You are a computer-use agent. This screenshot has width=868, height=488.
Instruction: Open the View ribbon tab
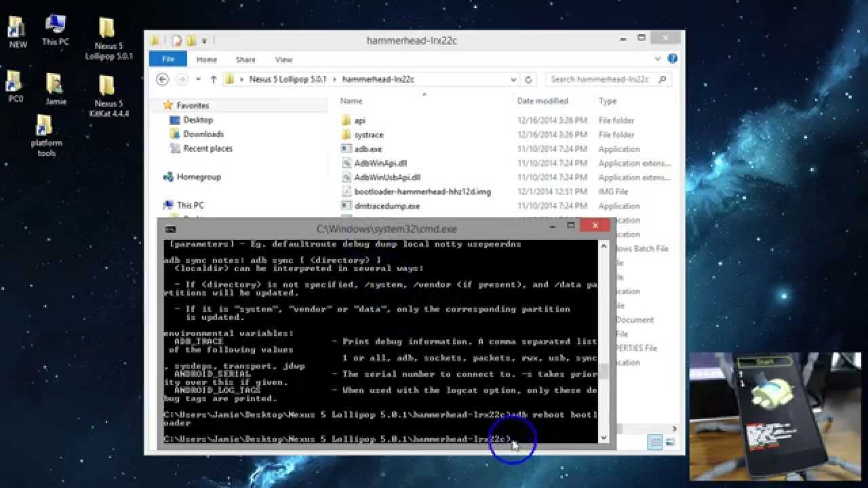click(x=283, y=60)
